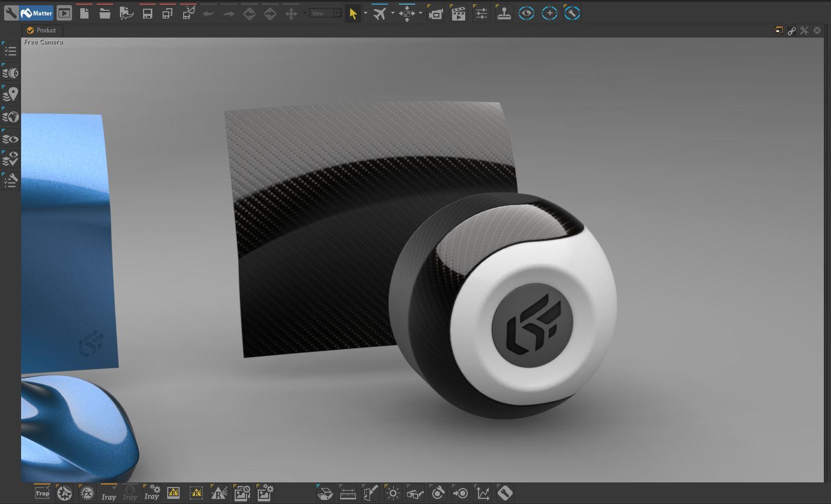831x504 pixels.
Task: Click the picture-with-gears icon
Action: pos(265,493)
